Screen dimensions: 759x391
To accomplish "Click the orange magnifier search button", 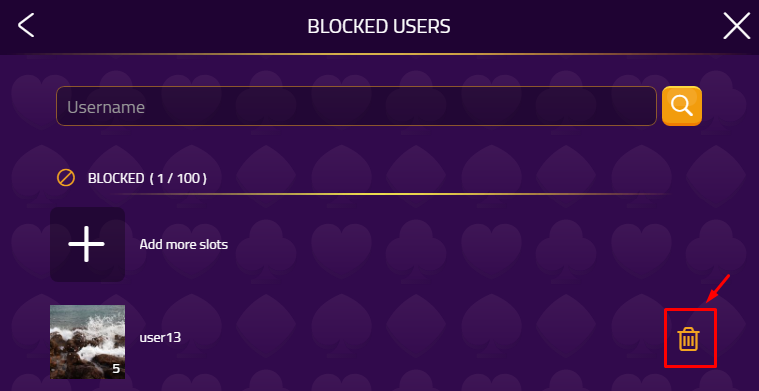I will click(x=682, y=106).
